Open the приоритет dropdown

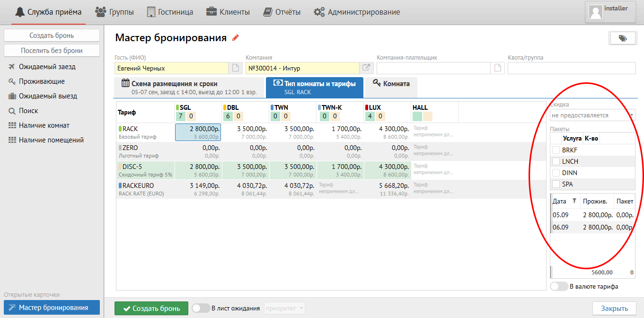[x=284, y=308]
